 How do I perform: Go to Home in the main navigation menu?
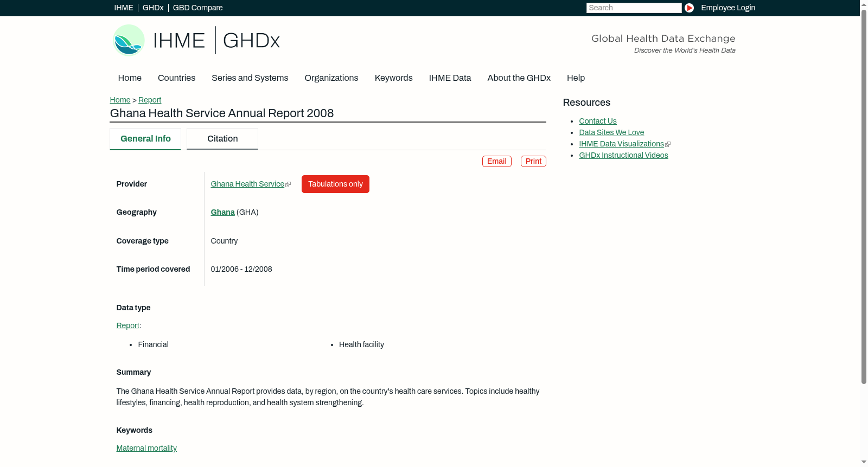pos(130,78)
